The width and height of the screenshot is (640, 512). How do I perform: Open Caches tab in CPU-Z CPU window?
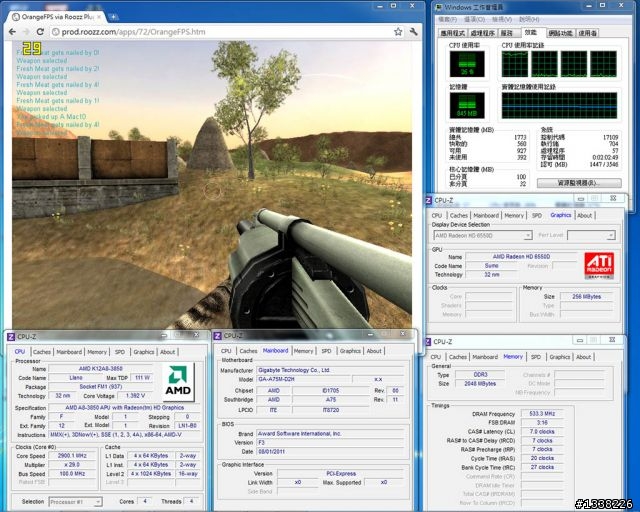(42, 352)
